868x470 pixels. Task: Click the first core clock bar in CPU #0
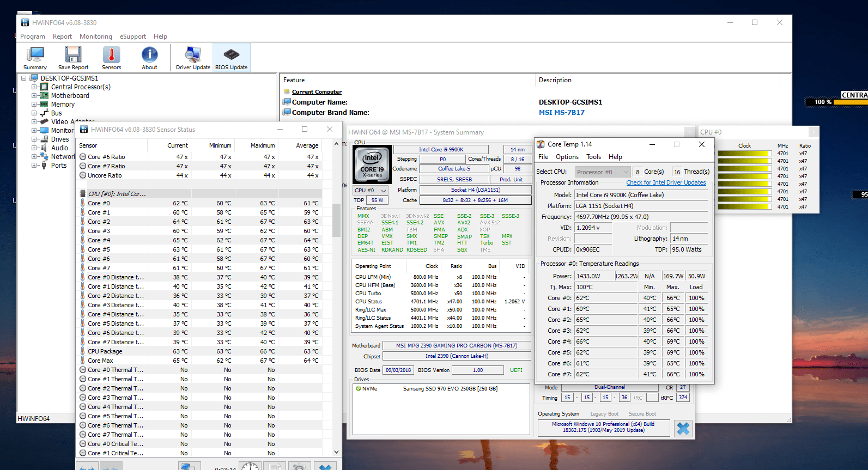click(744, 154)
